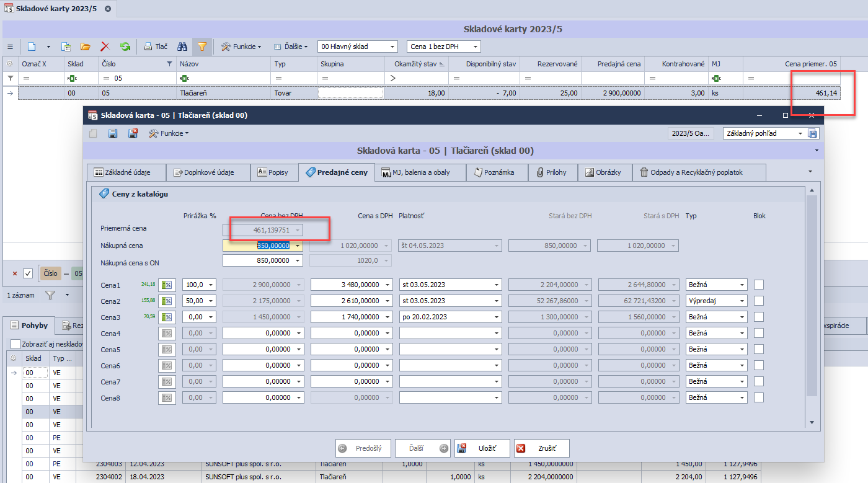Switch to the Základné údaje tab
The height and width of the screenshot is (483, 868).
point(128,172)
